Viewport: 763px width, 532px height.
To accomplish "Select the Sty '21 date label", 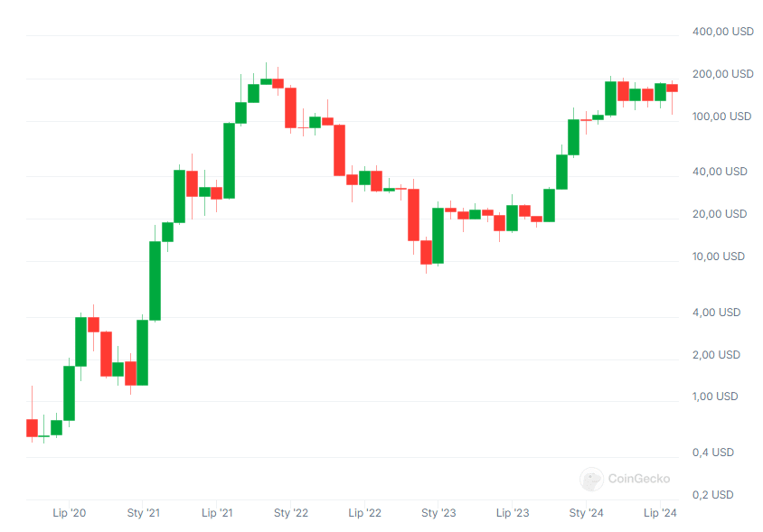I will point(143,513).
